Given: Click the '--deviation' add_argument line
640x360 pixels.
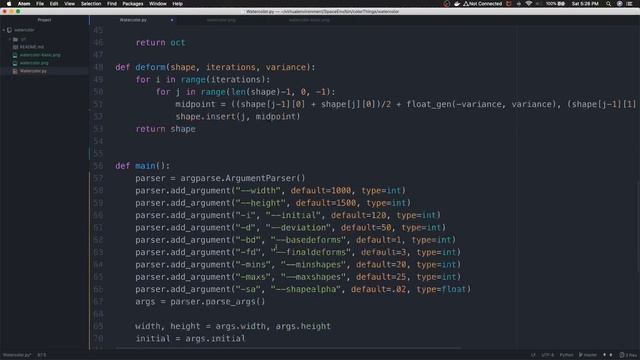Looking at the screenshot, I should coord(291,227).
